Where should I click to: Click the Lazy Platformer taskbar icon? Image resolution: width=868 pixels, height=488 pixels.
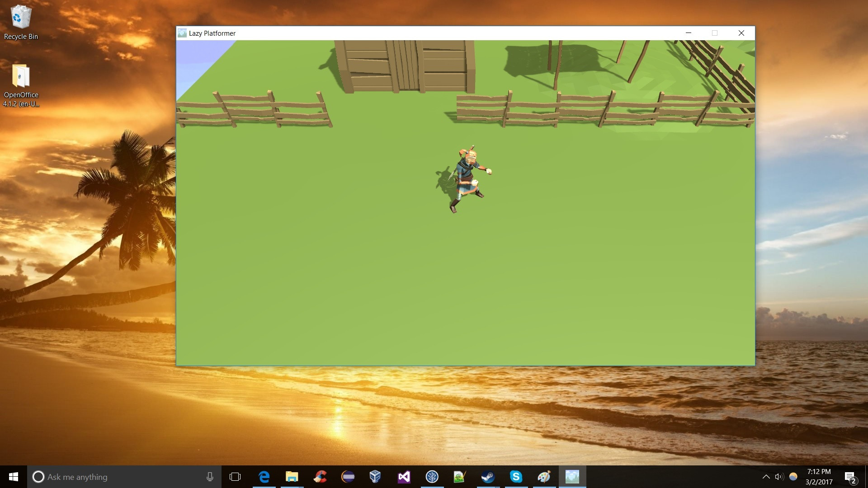pyautogui.click(x=572, y=477)
